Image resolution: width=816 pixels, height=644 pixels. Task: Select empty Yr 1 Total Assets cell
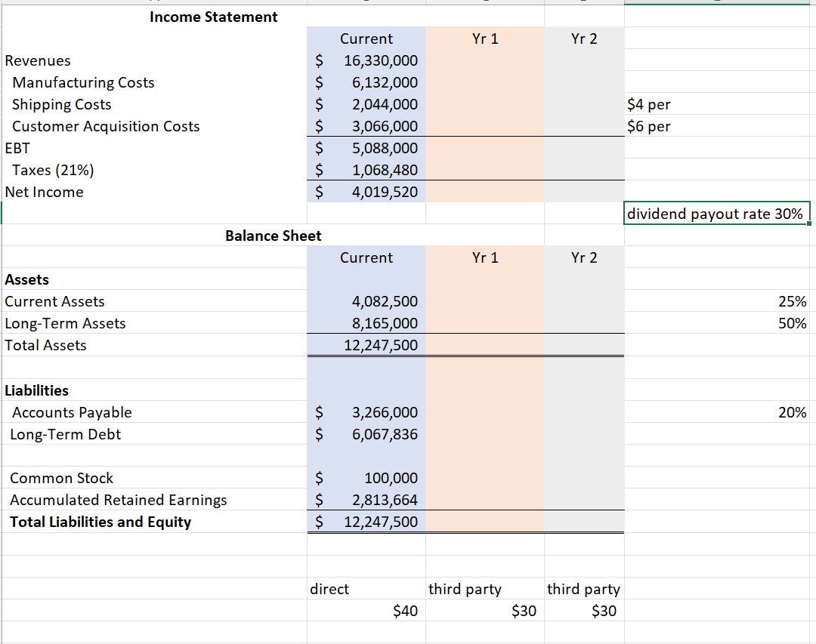tap(485, 345)
